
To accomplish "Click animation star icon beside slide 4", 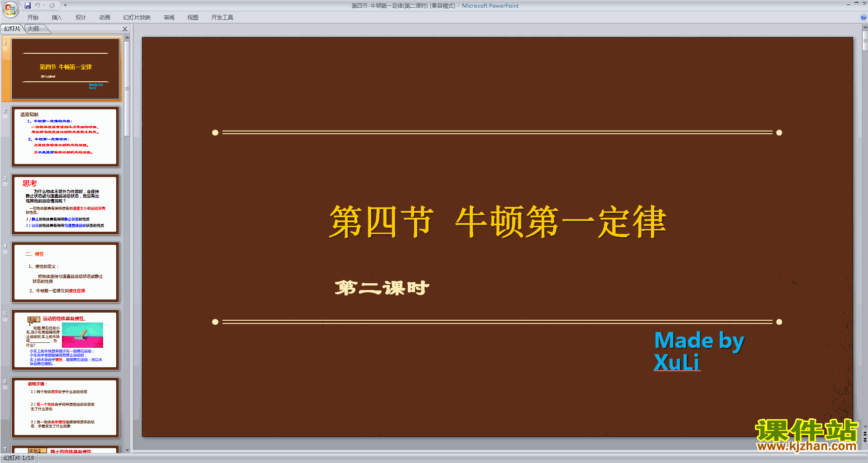I will pyautogui.click(x=5, y=252).
